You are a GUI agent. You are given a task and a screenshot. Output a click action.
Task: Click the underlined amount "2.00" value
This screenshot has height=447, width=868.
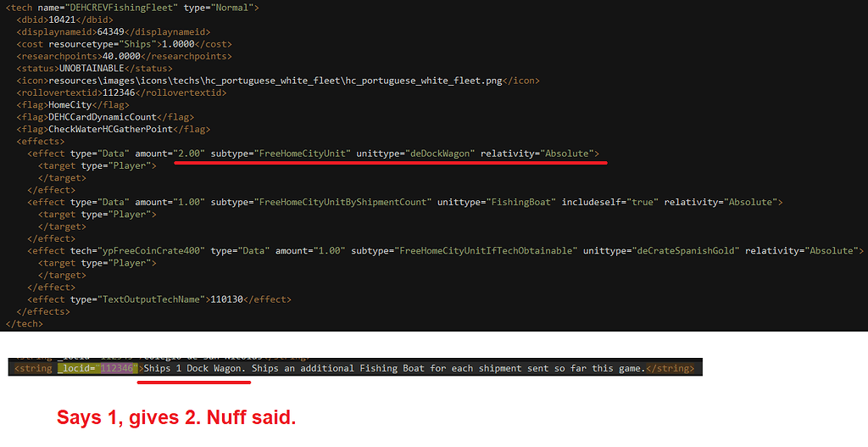pyautogui.click(x=189, y=154)
